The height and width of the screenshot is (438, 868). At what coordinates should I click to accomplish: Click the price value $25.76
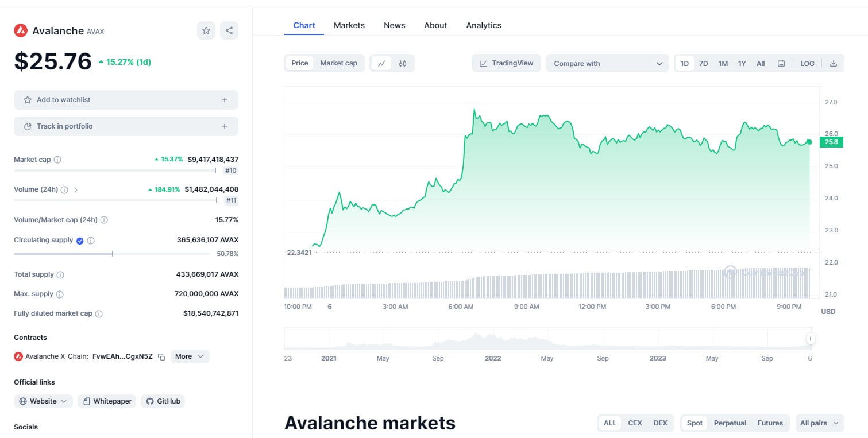[53, 61]
